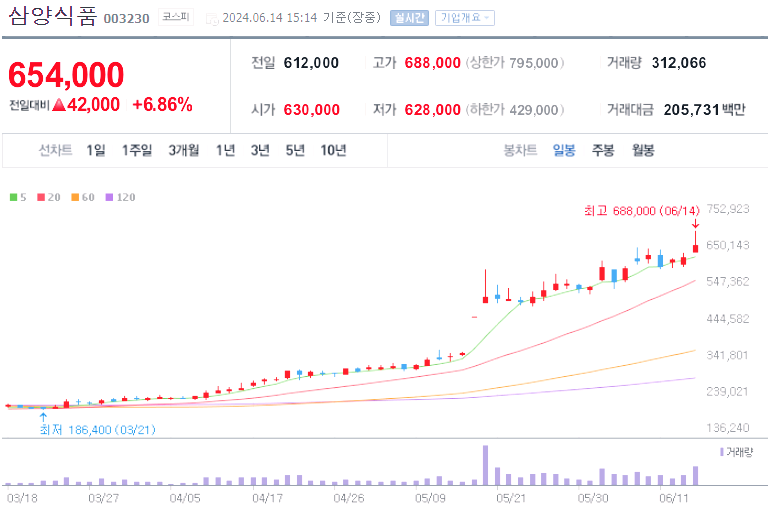Image resolution: width=768 pixels, height=506 pixels.
Task: Select the 1일 line chart tab
Action: pos(96,150)
